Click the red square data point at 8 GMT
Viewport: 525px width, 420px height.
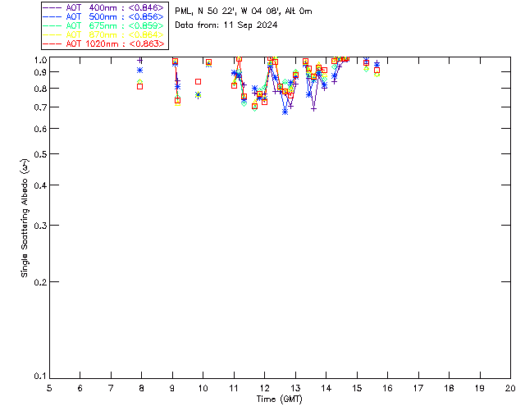(x=140, y=86)
